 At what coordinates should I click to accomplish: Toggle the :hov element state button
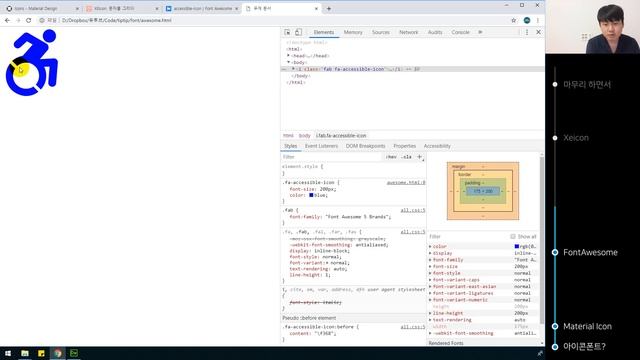click(x=391, y=157)
